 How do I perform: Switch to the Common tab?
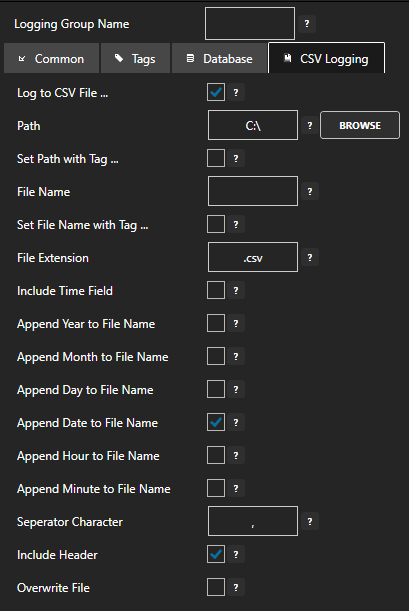pyautogui.click(x=51, y=58)
